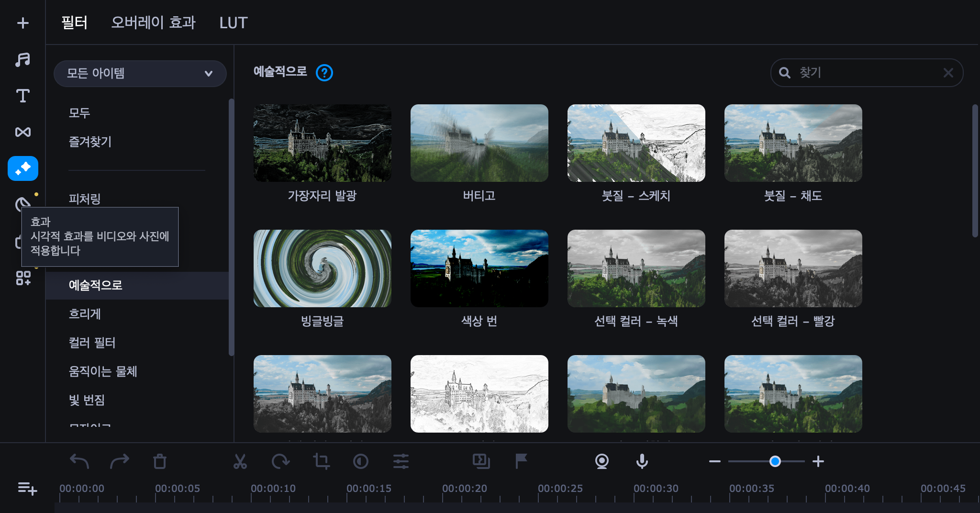The height and width of the screenshot is (513, 980).
Task: Select the 예술적으로 category
Action: click(137, 286)
